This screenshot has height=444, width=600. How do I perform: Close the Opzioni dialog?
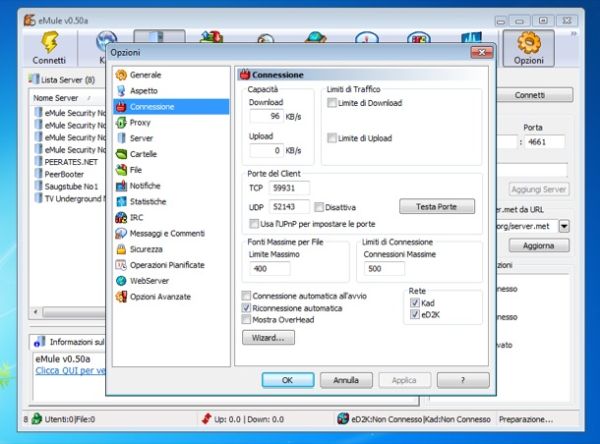(482, 52)
